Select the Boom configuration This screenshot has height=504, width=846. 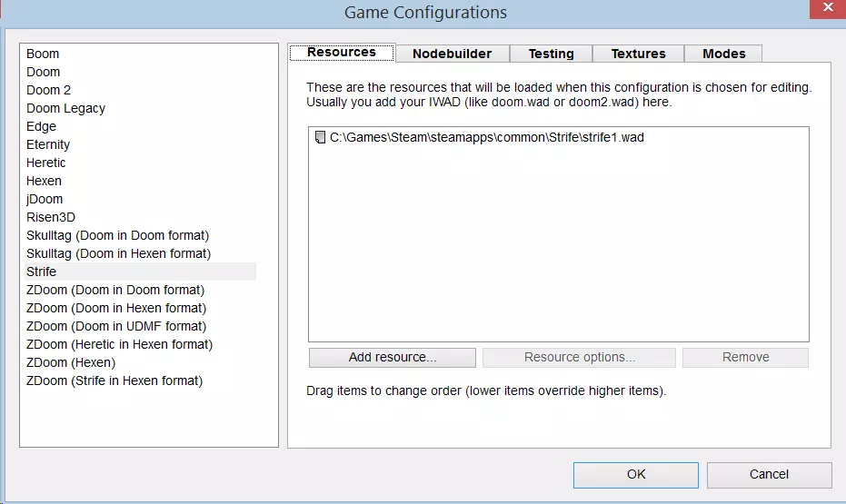click(43, 54)
